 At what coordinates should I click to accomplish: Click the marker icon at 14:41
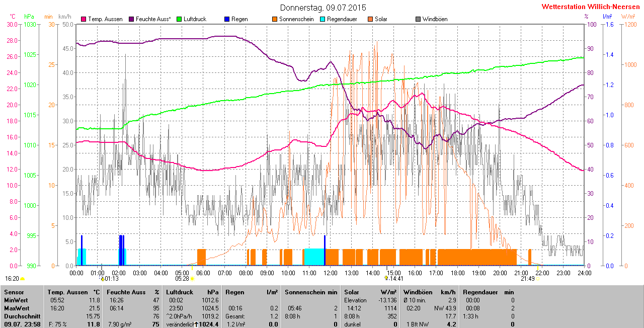pyautogui.click(x=386, y=278)
